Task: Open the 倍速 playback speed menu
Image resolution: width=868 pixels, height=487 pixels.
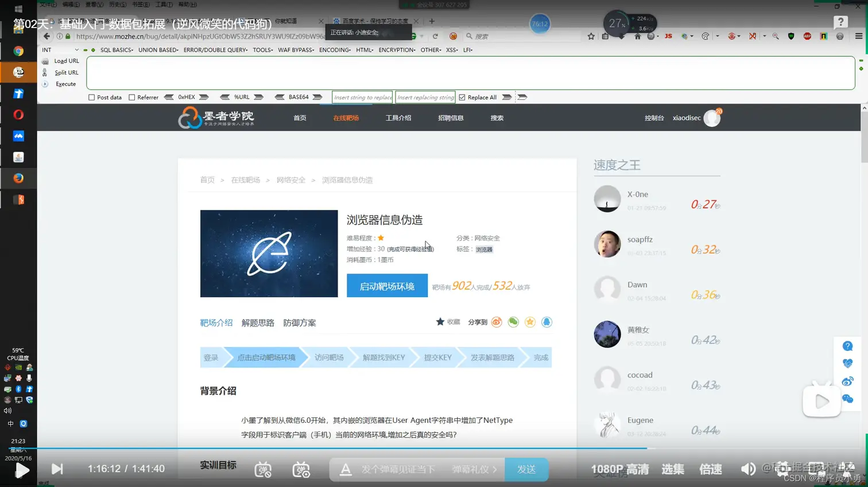Action: tap(711, 469)
